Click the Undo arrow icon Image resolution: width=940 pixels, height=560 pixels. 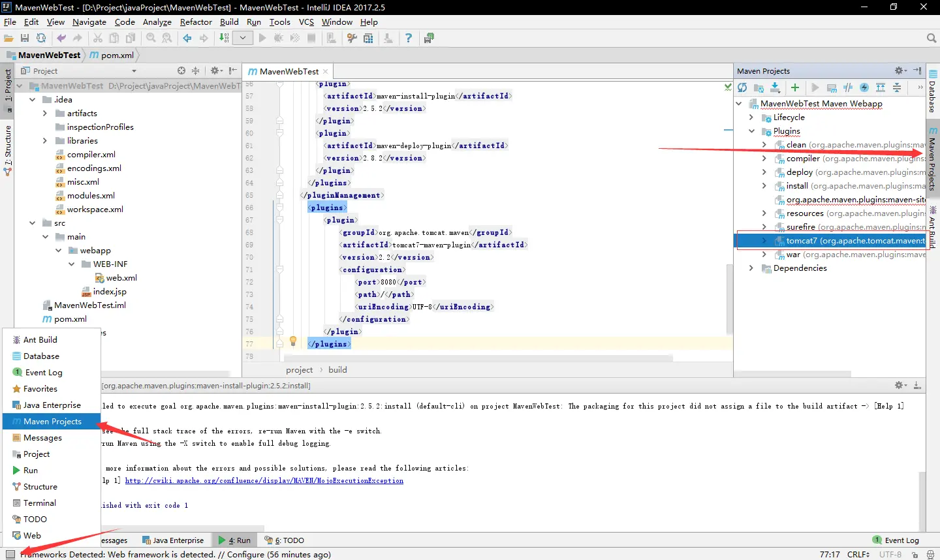61,39
